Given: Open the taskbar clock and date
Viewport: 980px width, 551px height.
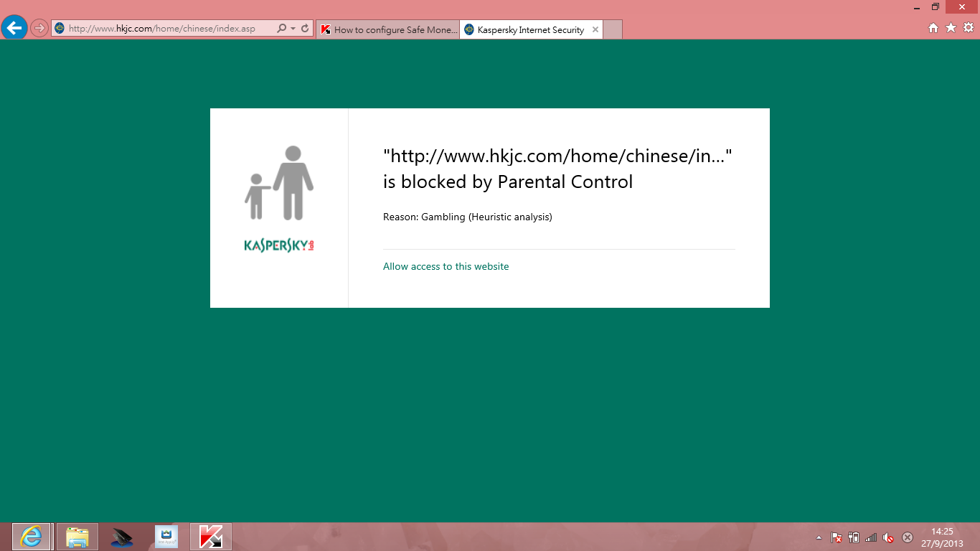Looking at the screenshot, I should (942, 537).
